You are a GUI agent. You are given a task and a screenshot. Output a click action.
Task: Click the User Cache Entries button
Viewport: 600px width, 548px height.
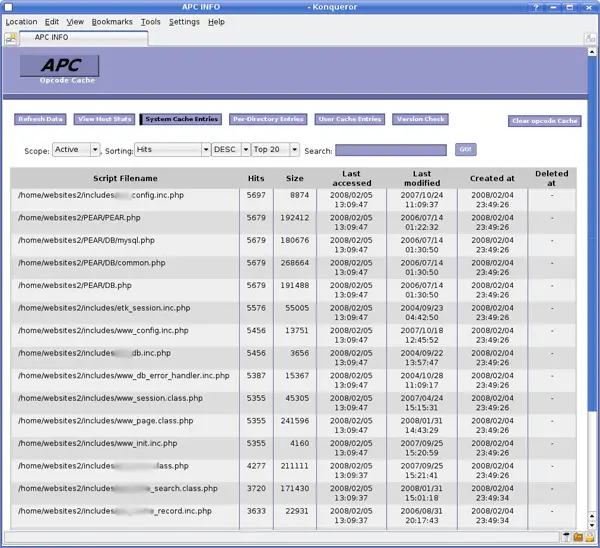350,119
